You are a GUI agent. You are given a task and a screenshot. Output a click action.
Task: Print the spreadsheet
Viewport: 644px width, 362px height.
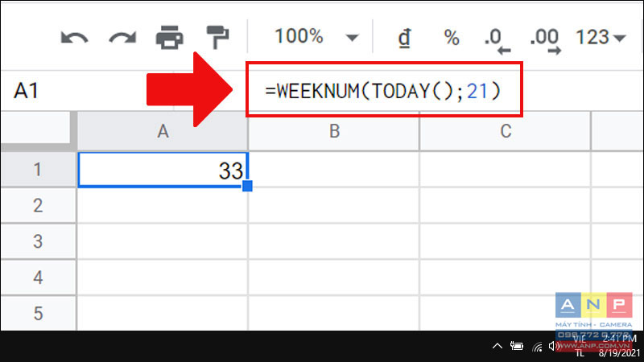[x=169, y=37]
